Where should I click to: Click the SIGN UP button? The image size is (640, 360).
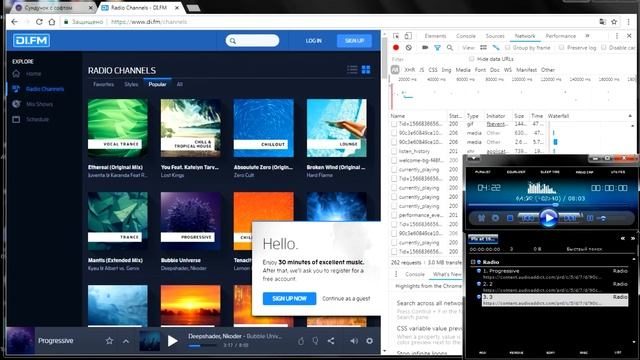[x=354, y=41]
